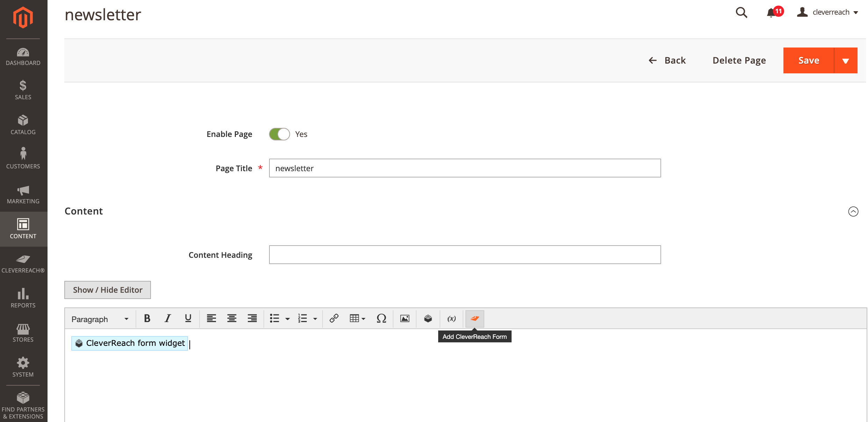
Task: Align text to center in editor
Action: click(x=232, y=319)
